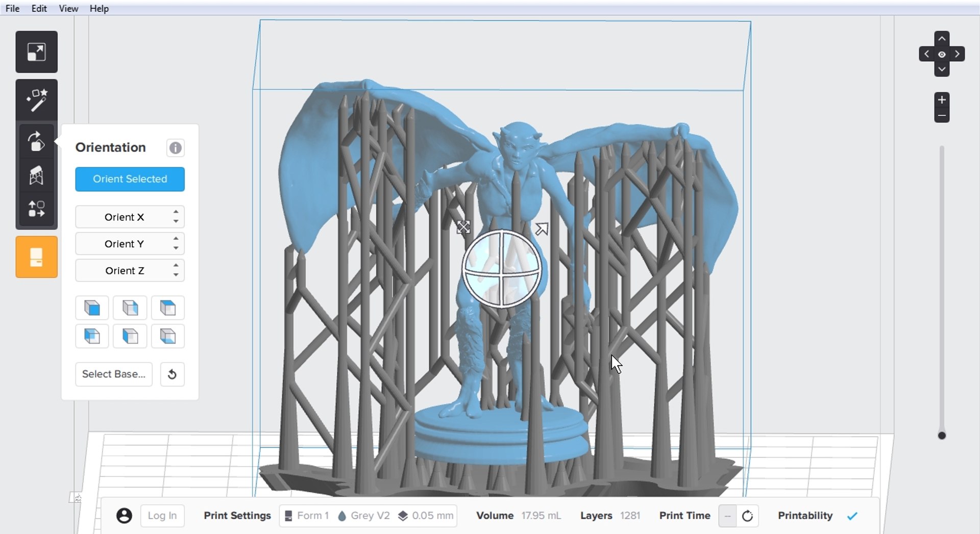
Task: Reset orientation with the undo arrow
Action: 172,374
